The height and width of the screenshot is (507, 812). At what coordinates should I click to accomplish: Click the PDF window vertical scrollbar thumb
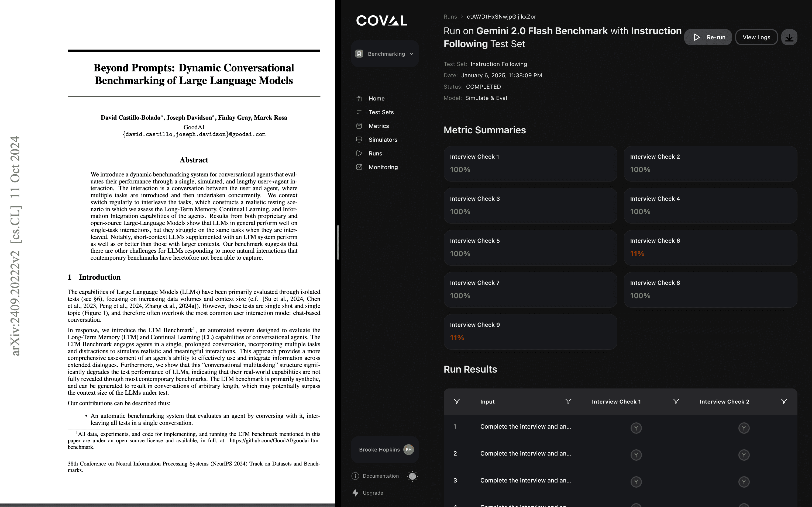click(338, 242)
